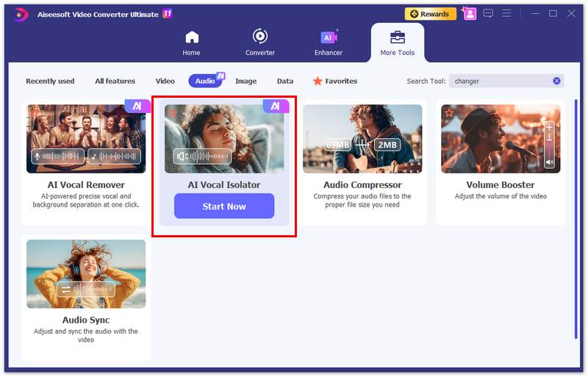Clear the search tool text field
Viewport: 588px width, 377px height.
[x=556, y=81]
